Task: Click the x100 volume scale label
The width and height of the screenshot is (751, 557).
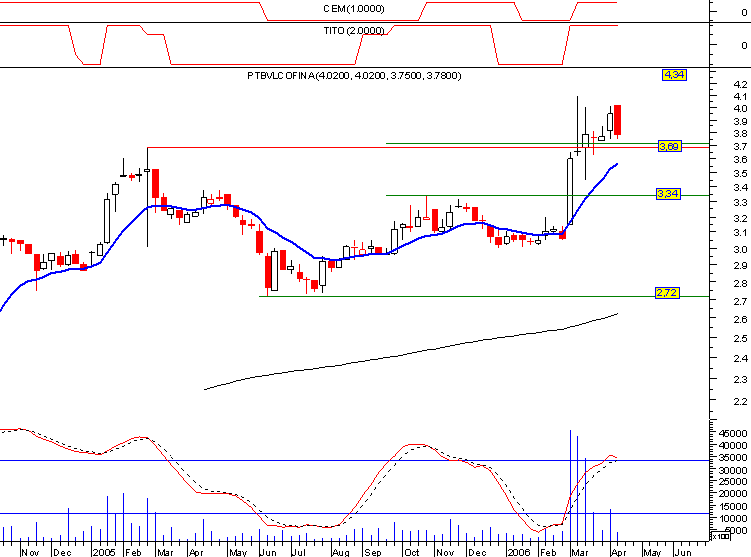Action: coord(721,536)
